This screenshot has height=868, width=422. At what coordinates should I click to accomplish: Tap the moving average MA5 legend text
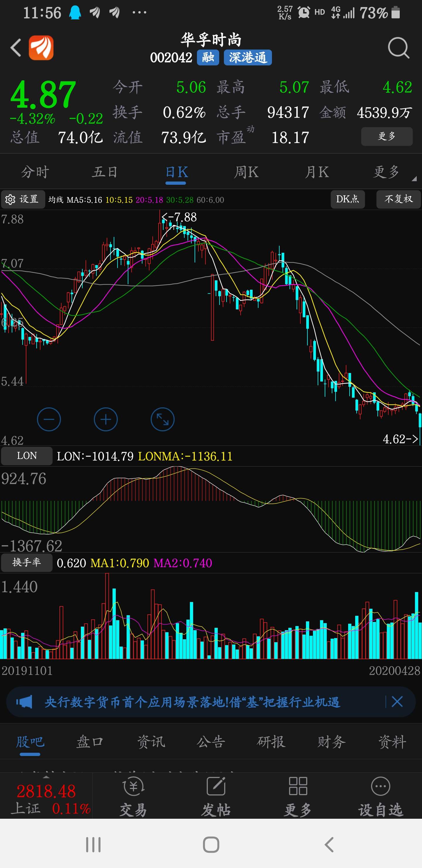pyautogui.click(x=84, y=200)
